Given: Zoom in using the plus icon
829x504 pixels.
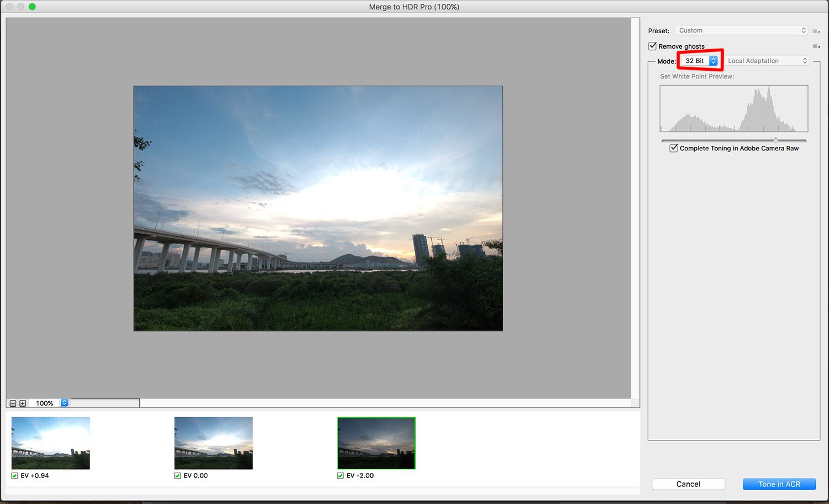Looking at the screenshot, I should point(22,403).
